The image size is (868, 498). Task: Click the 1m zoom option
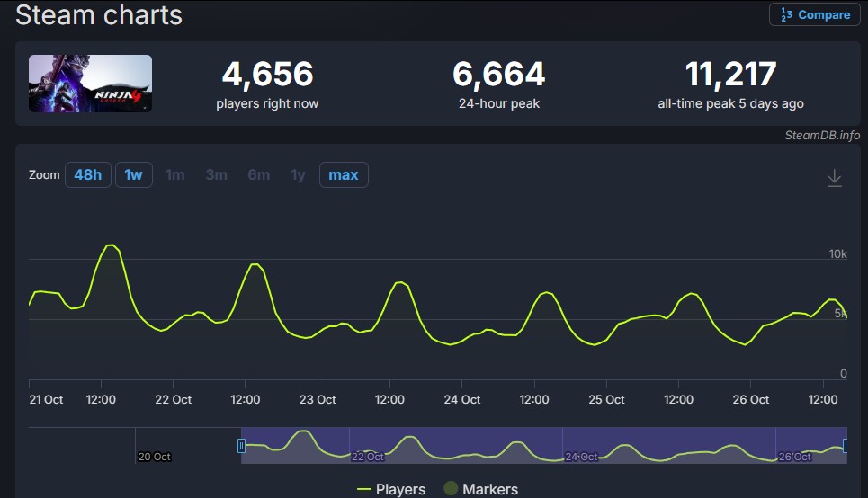coord(175,174)
